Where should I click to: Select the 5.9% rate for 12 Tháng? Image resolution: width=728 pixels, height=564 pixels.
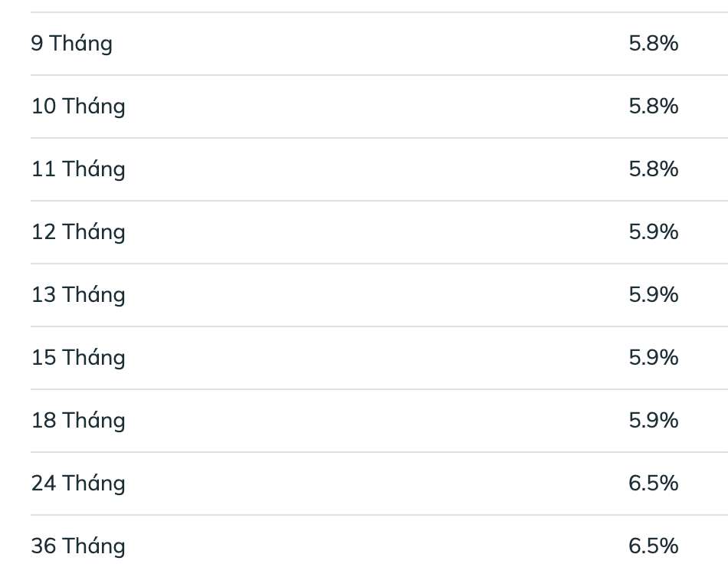click(x=653, y=232)
